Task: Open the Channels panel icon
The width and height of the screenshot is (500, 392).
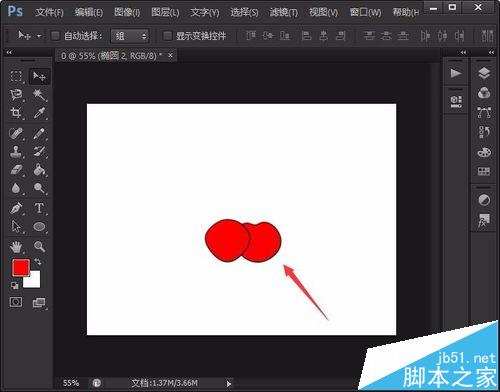Action: [484, 93]
